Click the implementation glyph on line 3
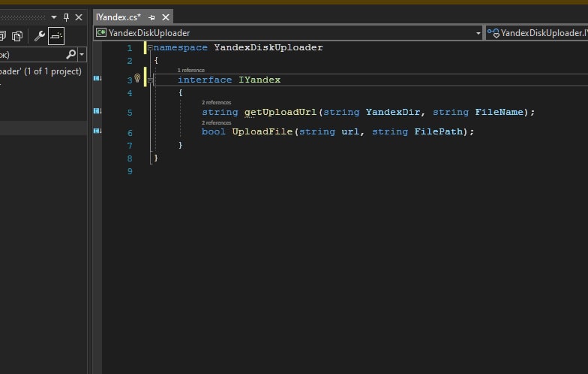 pyautogui.click(x=97, y=78)
